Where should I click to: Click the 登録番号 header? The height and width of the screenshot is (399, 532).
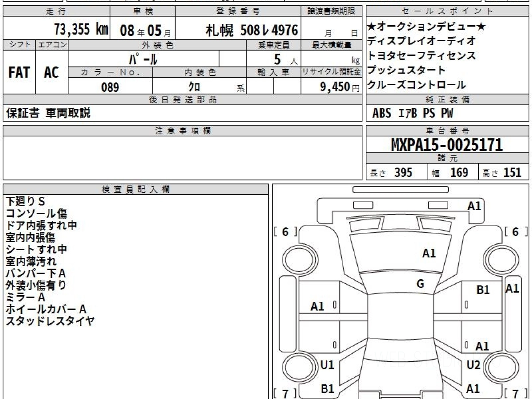[239, 12]
